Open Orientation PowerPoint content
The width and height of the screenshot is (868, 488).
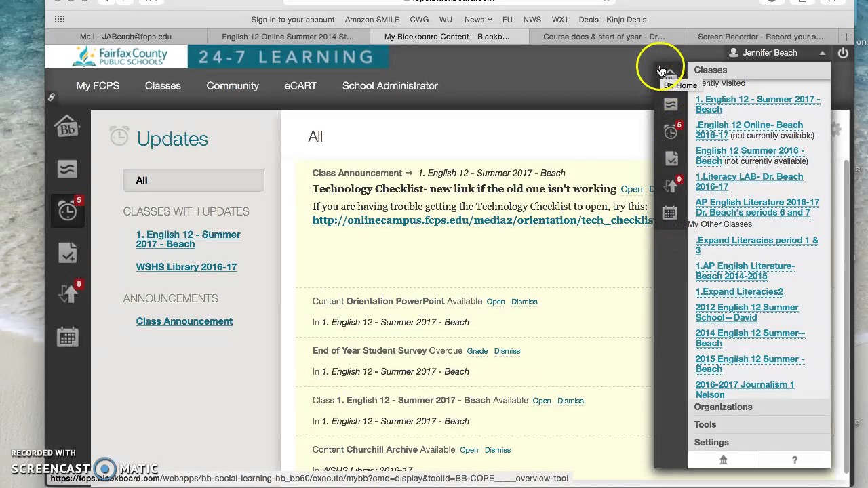495,302
